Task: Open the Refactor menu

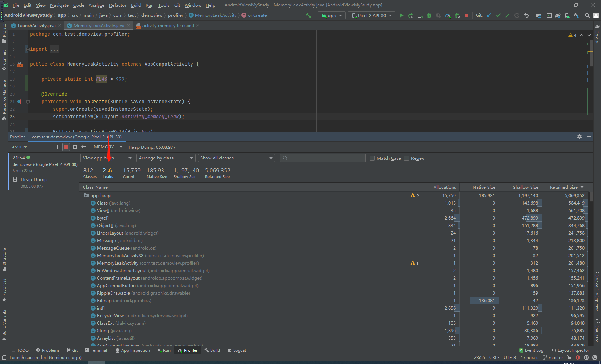Action: [x=118, y=5]
